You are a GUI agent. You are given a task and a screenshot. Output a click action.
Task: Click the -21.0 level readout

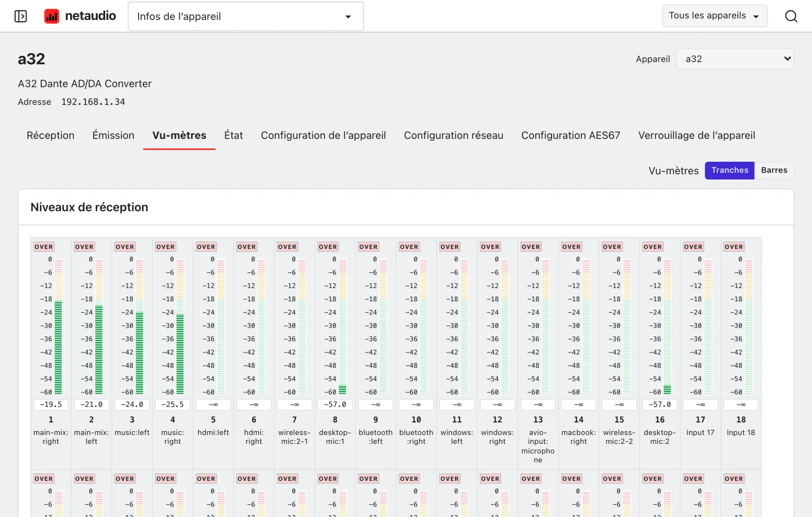coord(91,405)
